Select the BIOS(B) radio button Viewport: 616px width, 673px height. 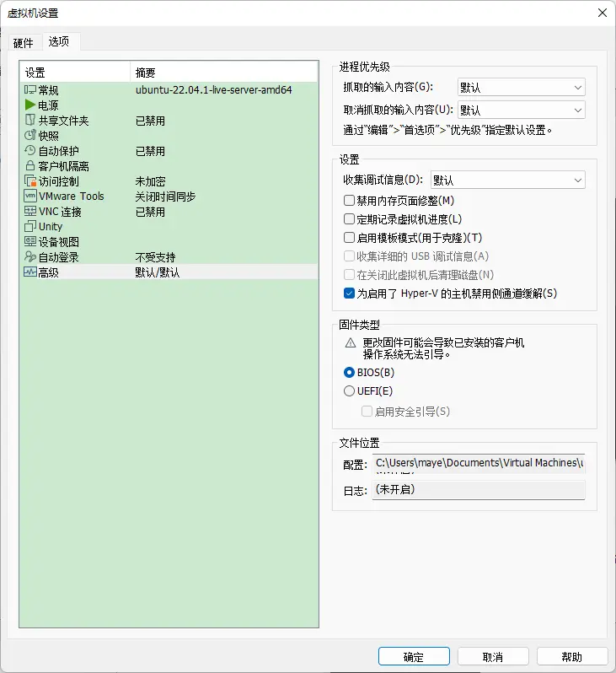point(349,372)
